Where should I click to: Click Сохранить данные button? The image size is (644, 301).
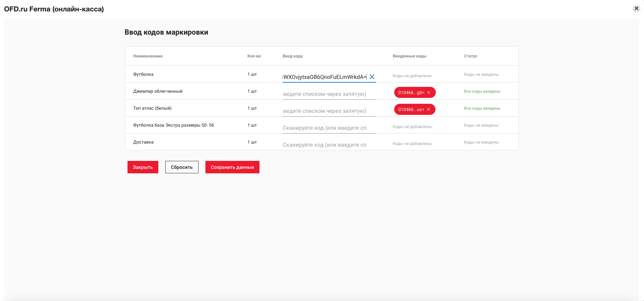(232, 167)
